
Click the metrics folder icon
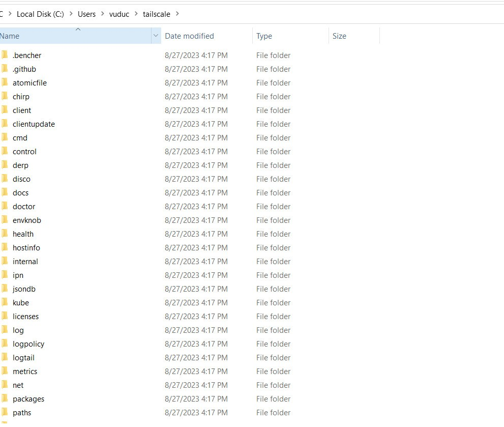[x=5, y=371]
